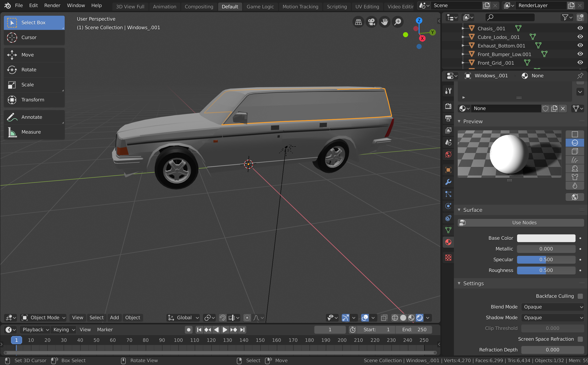Activate the Rotate tool
This screenshot has height=365, width=588.
(x=29, y=70)
